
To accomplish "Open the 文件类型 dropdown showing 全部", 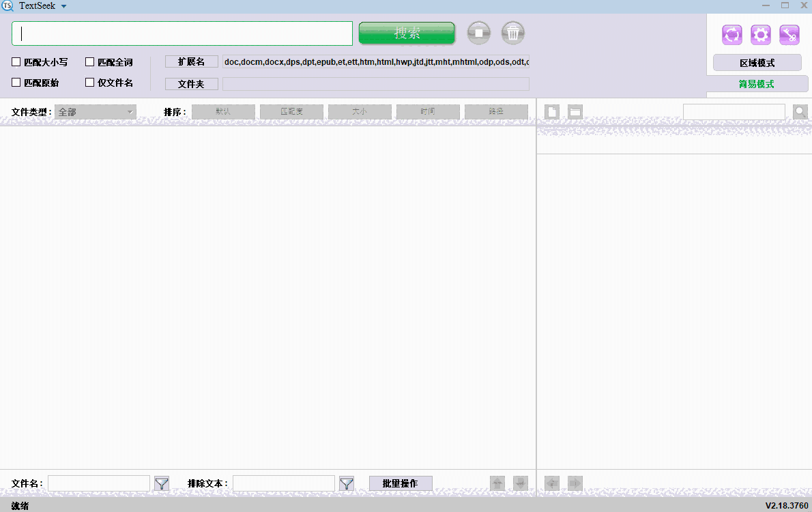I will click(95, 111).
